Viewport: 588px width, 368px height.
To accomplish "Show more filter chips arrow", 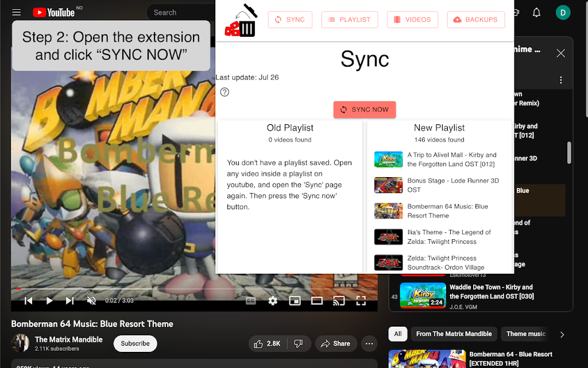I will [562, 334].
